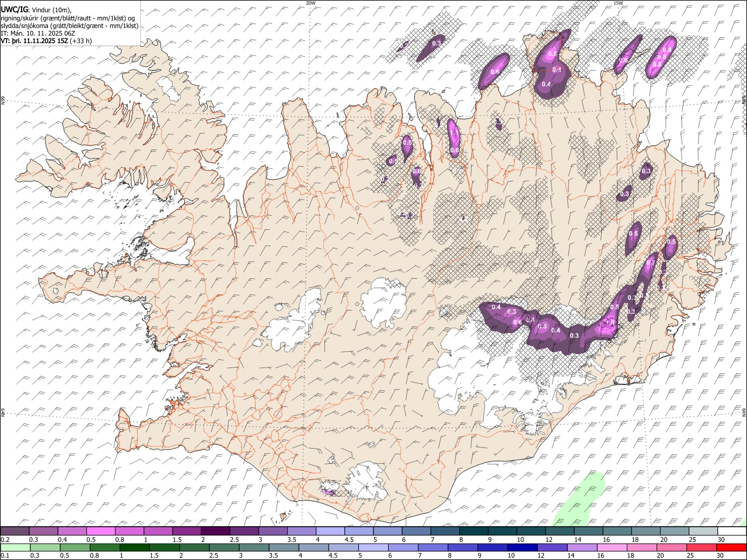Click the 'UWC/IG' title text
Viewport: 747px width, 560px height.
pyautogui.click(x=13, y=10)
